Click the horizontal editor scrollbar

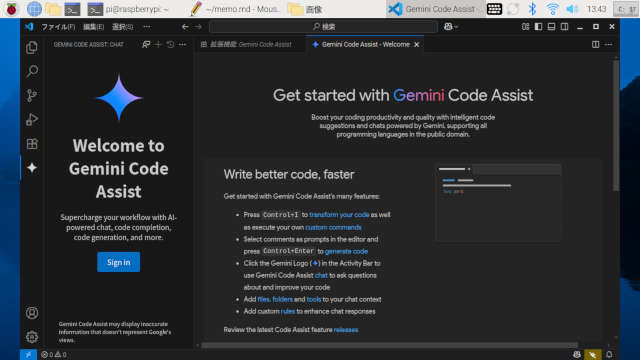tap(390, 345)
